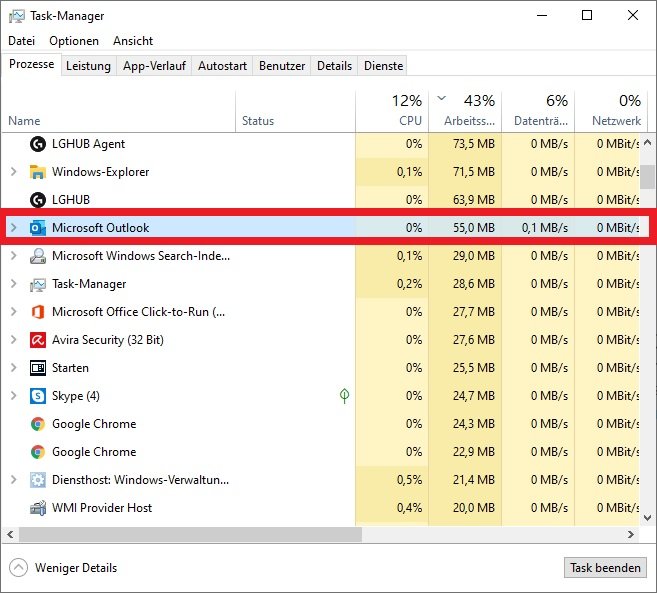Click the horizontal scrollbar thumb
The height and width of the screenshot is (593, 657).
(190, 534)
